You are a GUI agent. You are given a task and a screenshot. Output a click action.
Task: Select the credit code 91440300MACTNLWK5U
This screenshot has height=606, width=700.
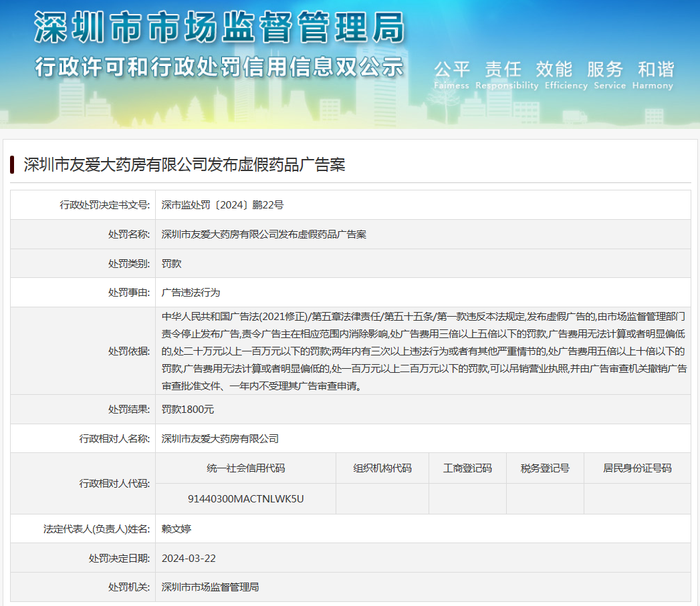[x=245, y=499]
